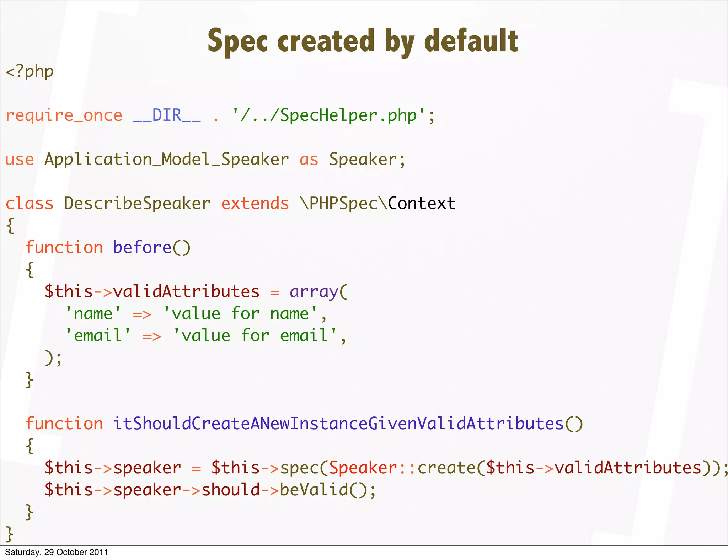Click the 'as' keyword before Speaker alias

click(309, 160)
